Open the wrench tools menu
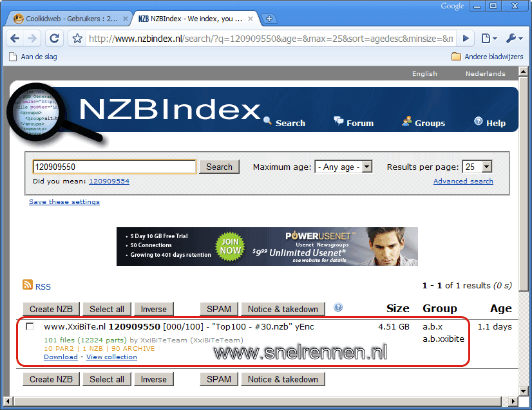 coord(514,39)
